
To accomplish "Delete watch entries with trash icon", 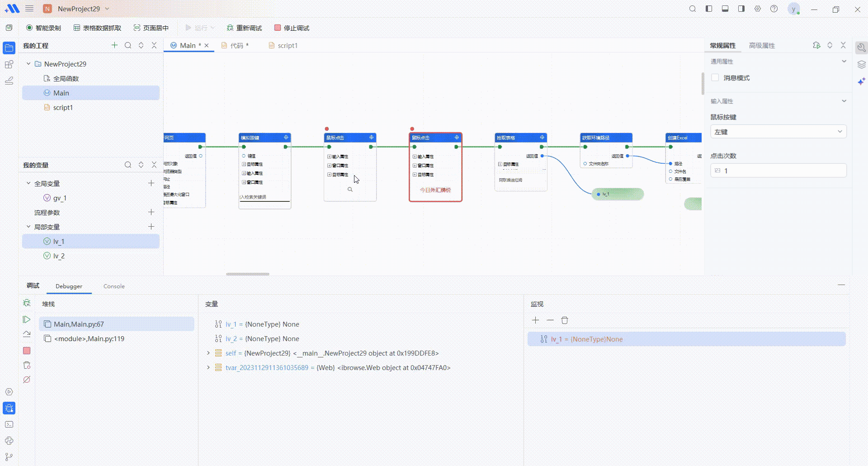I will click(565, 320).
